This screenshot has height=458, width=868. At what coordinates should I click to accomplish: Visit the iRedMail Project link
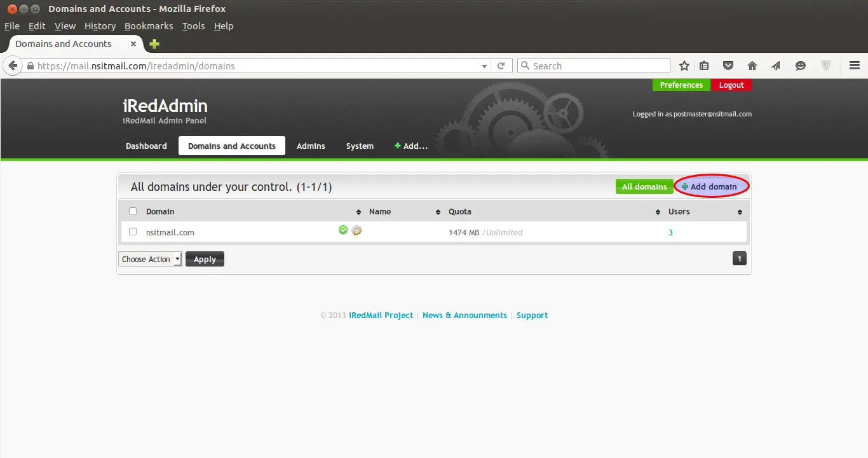[x=381, y=315]
